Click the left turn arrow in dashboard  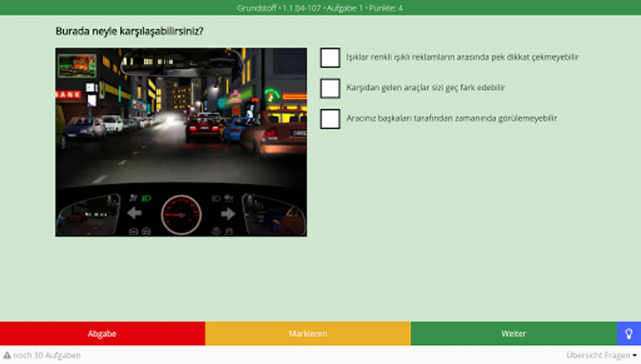(134, 213)
